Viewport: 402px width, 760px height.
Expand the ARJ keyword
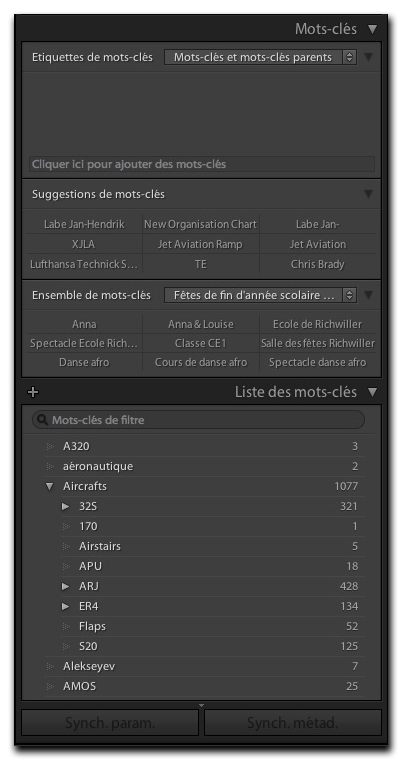click(x=66, y=586)
